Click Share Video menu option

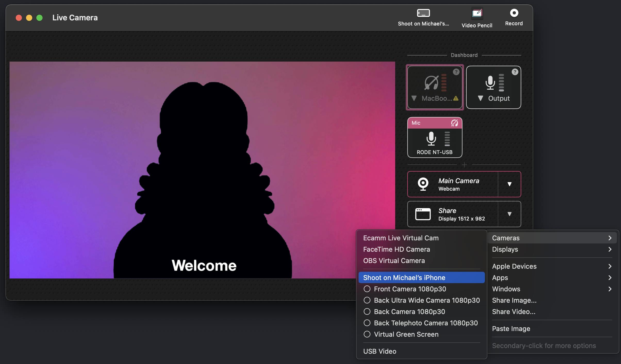[x=514, y=311]
